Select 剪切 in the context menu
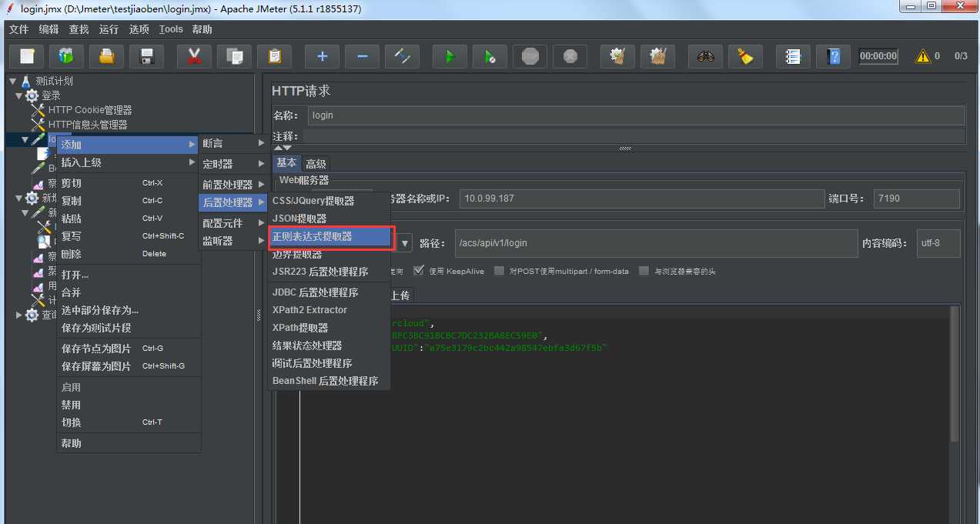This screenshot has height=524, width=980. pos(128,183)
